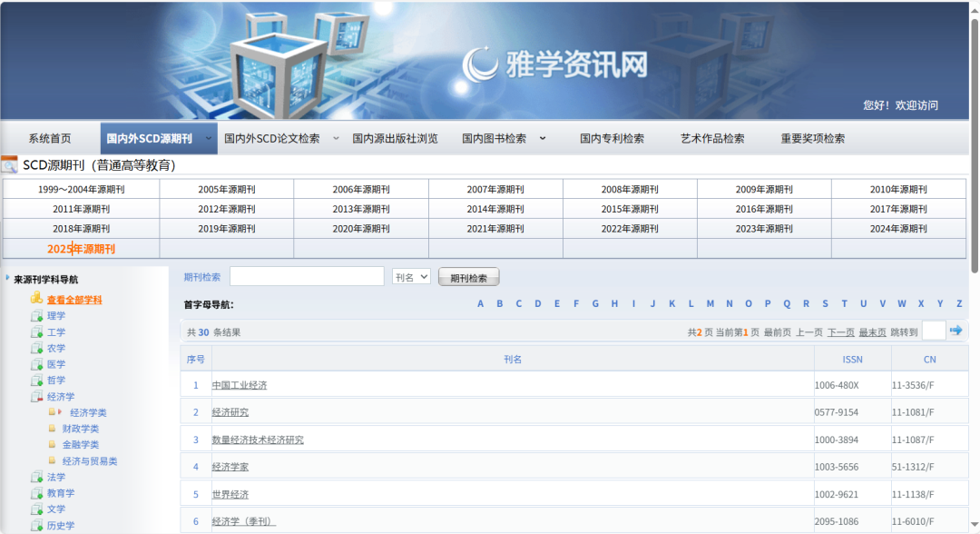Click the yellow folder icon beside 经济学类
The height and width of the screenshot is (534, 980).
52,411
